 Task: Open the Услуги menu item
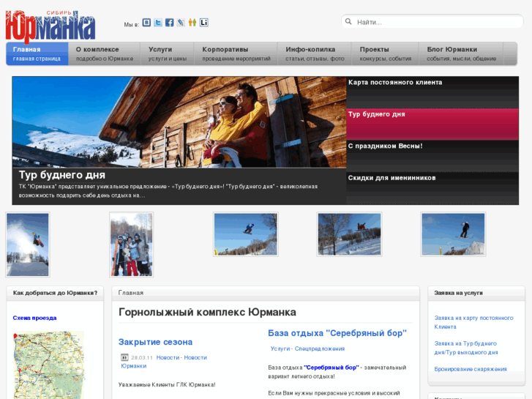point(168,53)
